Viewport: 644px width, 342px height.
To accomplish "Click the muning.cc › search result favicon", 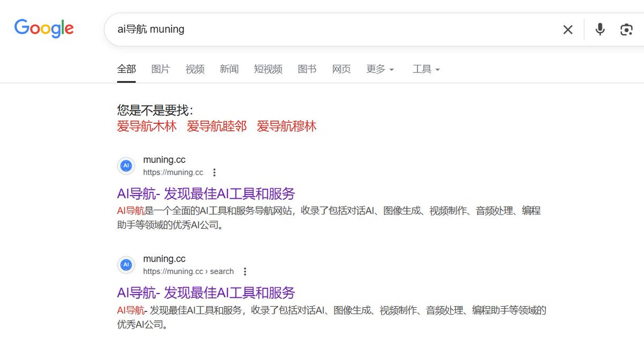I will 126,265.
